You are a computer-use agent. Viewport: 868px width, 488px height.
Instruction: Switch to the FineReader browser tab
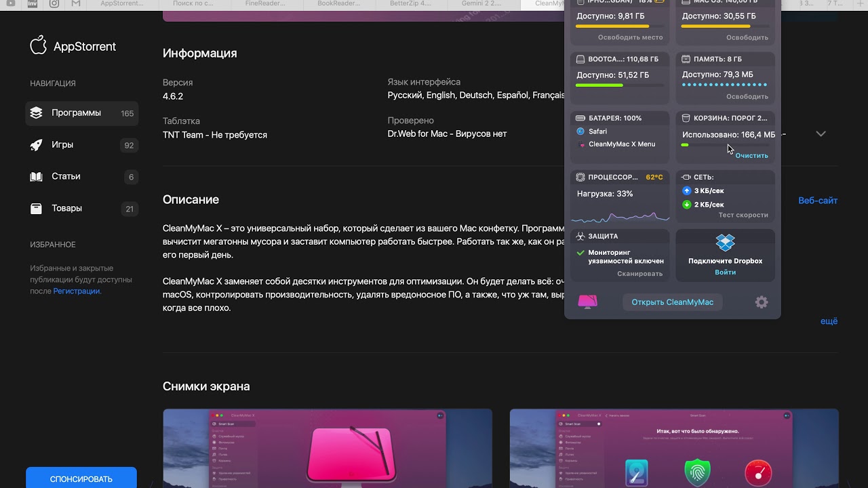265,4
